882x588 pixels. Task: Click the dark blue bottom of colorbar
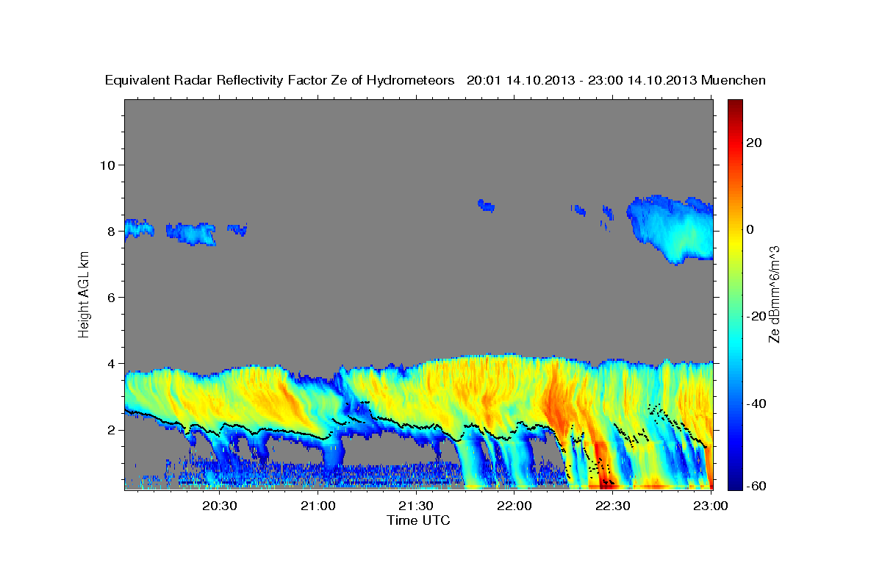(734, 481)
